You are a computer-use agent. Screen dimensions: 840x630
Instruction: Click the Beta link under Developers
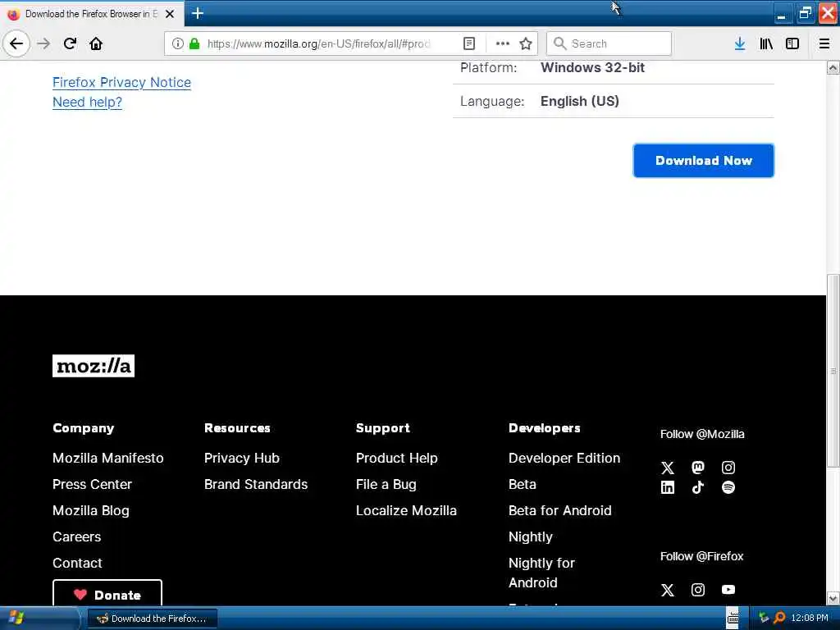click(x=523, y=484)
